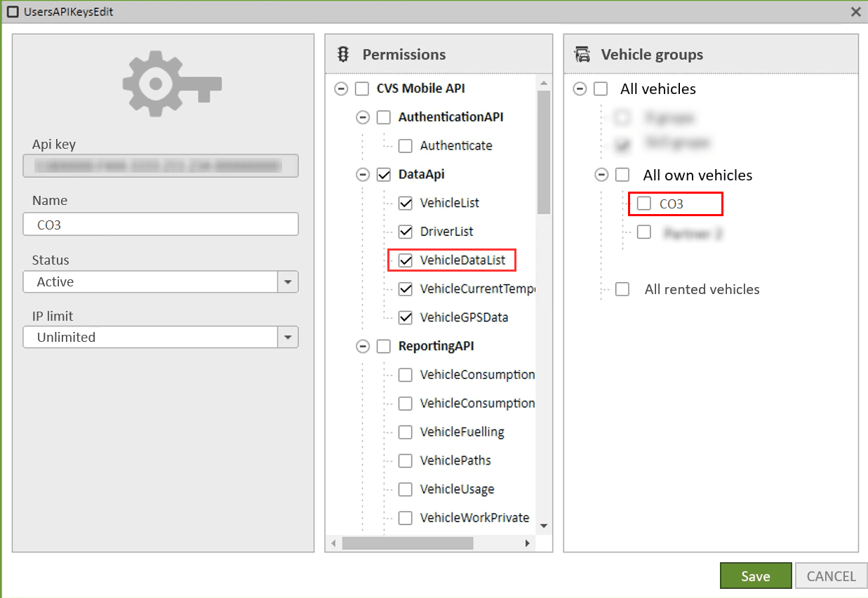This screenshot has width=868, height=598.
Task: Uncheck the VehicleList checkbox
Action: click(405, 203)
